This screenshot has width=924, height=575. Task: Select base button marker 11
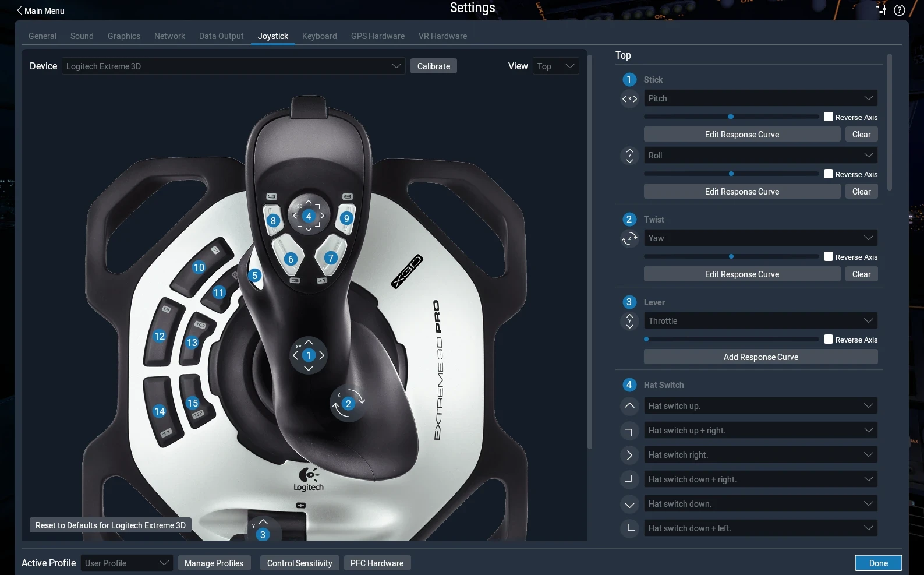pos(219,292)
